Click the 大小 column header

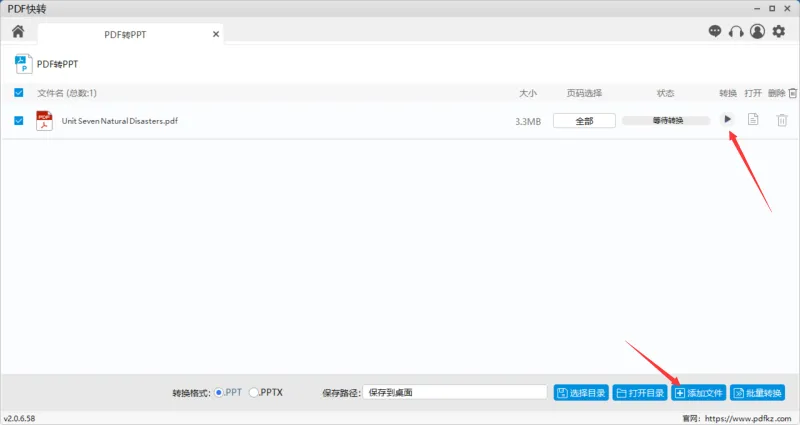click(x=528, y=93)
